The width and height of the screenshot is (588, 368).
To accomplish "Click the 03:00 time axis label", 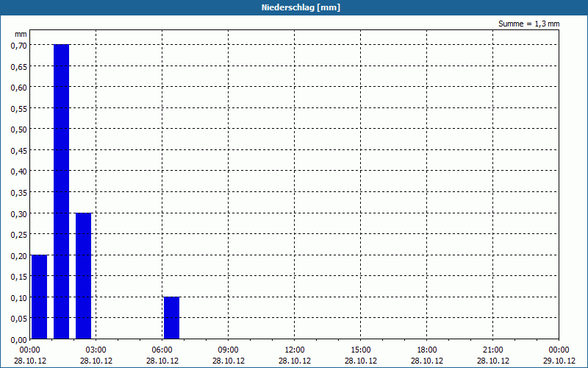I will pos(96,350).
